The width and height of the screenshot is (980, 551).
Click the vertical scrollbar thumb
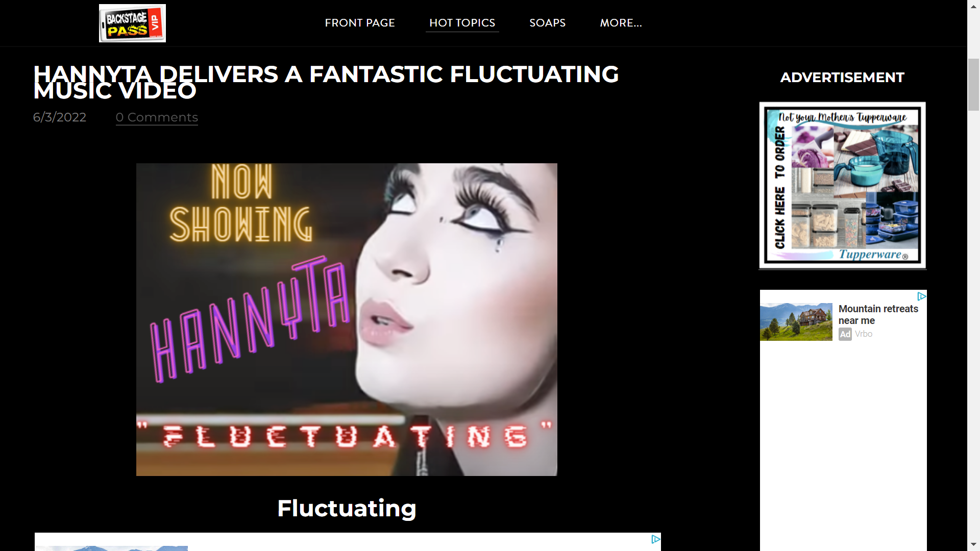(973, 85)
